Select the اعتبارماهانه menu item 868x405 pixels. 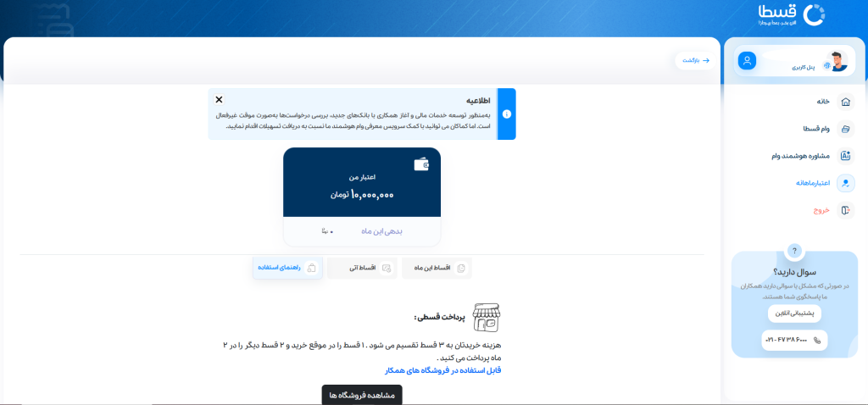tap(812, 183)
